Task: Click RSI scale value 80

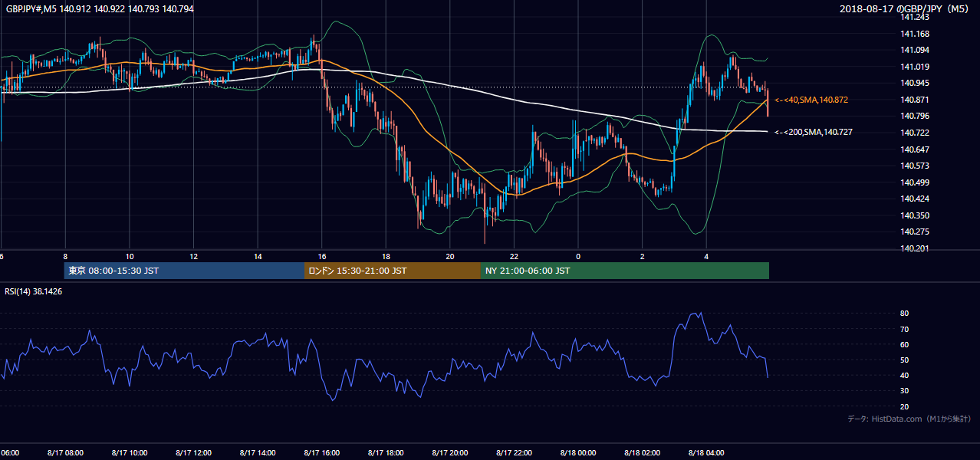Action: click(x=904, y=314)
